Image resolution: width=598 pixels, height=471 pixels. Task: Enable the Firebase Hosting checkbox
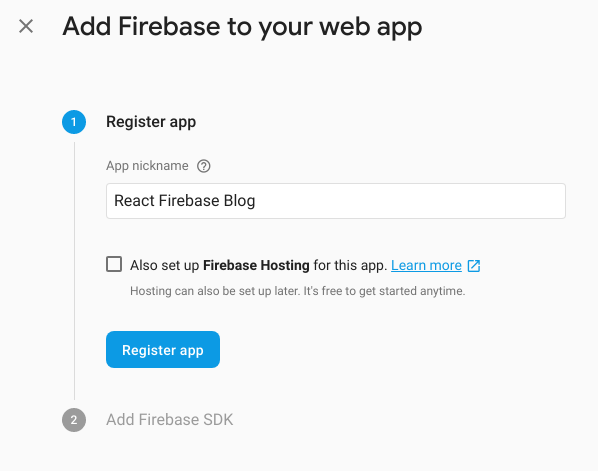pyautogui.click(x=114, y=264)
